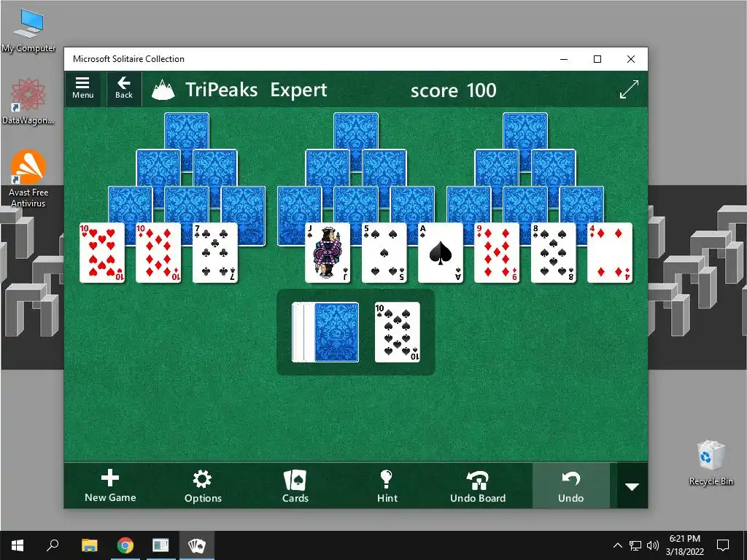Select the 4 of diamonds card
747x560 pixels.
[610, 253]
